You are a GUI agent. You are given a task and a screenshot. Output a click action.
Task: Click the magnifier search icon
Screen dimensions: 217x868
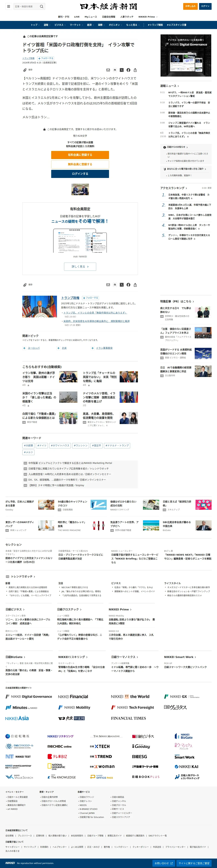[42, 6]
